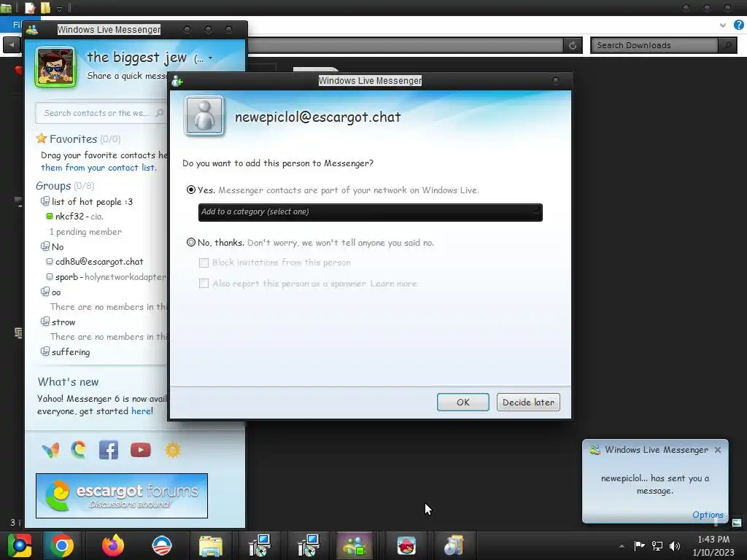Show hidden tray icons arrow
This screenshot has width=747, height=560.
(622, 546)
